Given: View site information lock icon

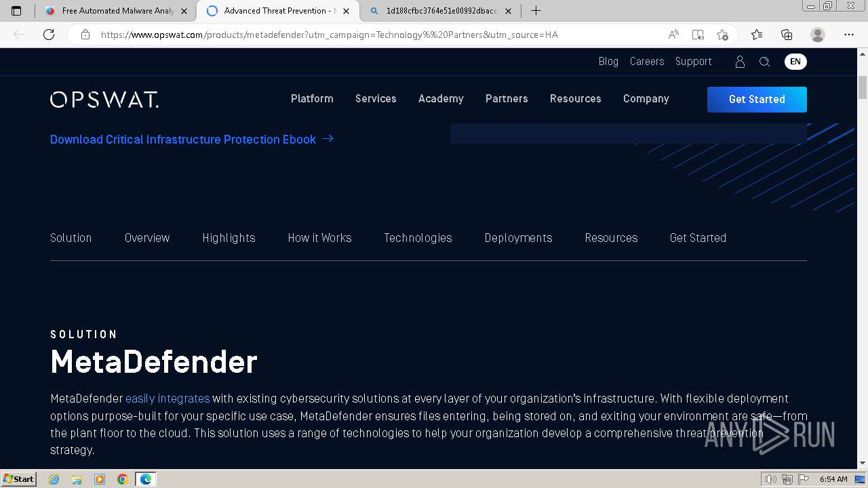Looking at the screenshot, I should 85,35.
